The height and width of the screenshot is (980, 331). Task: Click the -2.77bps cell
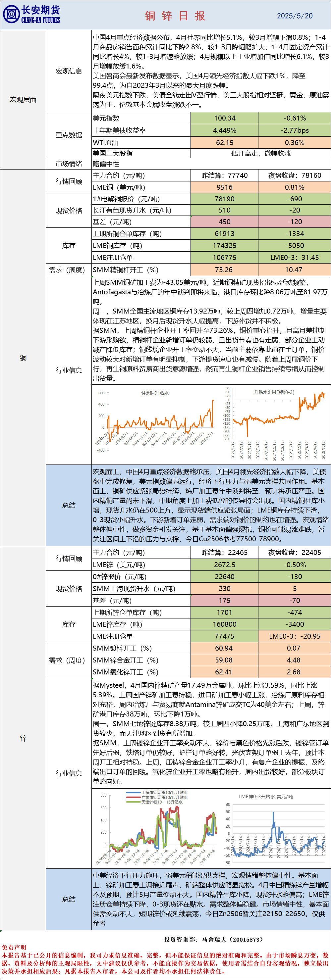click(295, 130)
